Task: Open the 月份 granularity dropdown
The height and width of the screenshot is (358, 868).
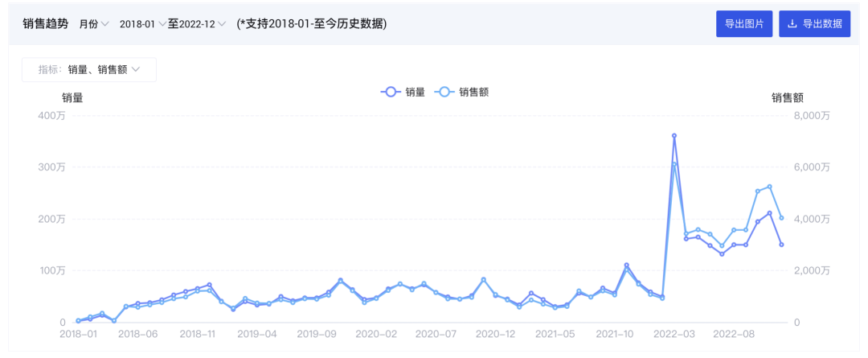Action: pyautogui.click(x=93, y=24)
